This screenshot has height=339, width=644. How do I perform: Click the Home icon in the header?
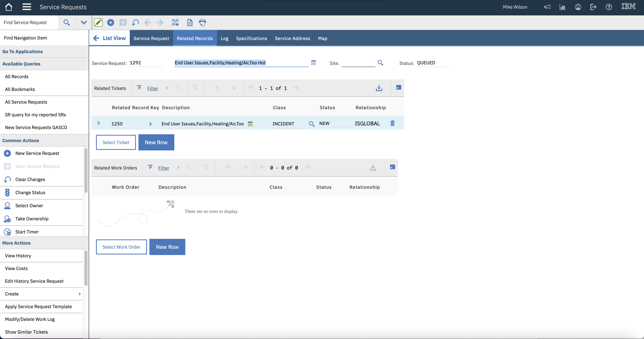click(9, 7)
